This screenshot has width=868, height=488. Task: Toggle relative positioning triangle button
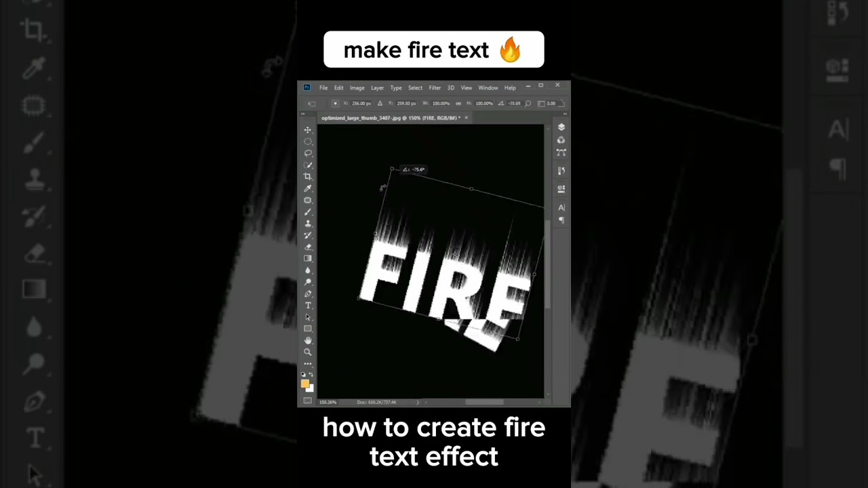(x=380, y=103)
